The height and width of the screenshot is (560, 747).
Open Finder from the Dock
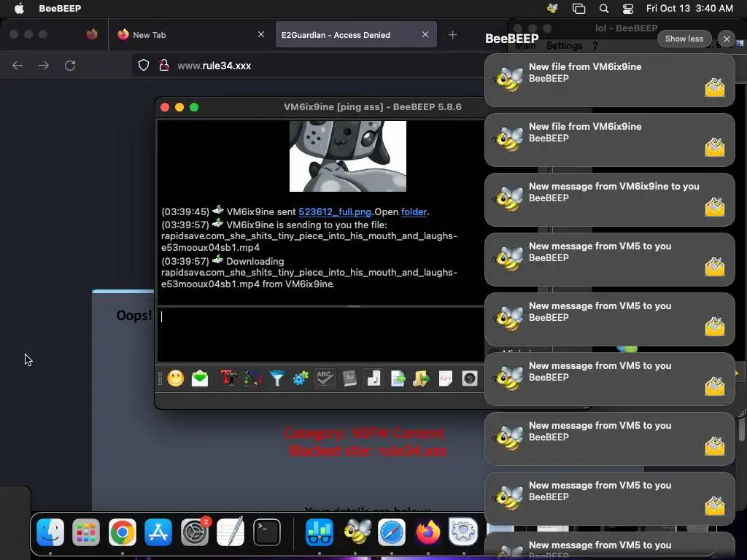click(50, 532)
